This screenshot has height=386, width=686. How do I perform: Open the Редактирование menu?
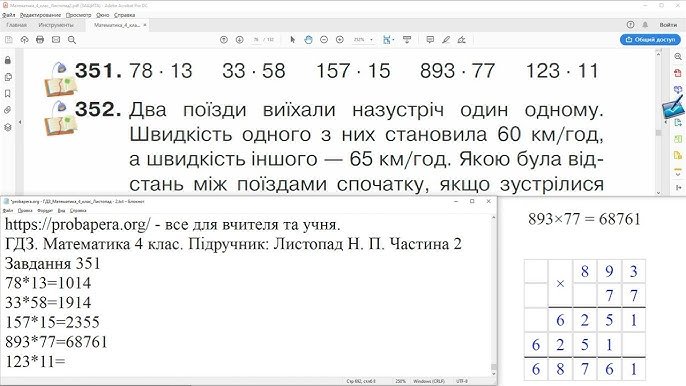click(40, 15)
